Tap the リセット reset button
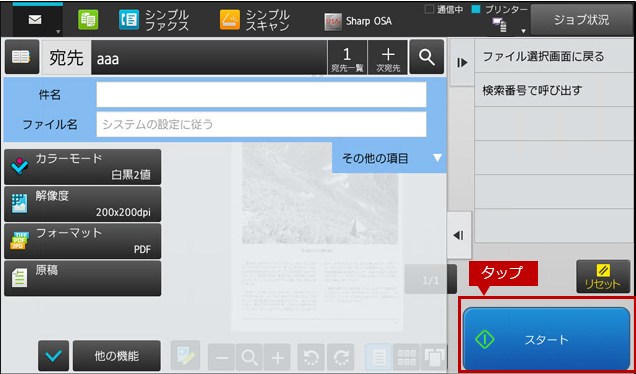Viewport: 636px width, 374px height. [603, 277]
